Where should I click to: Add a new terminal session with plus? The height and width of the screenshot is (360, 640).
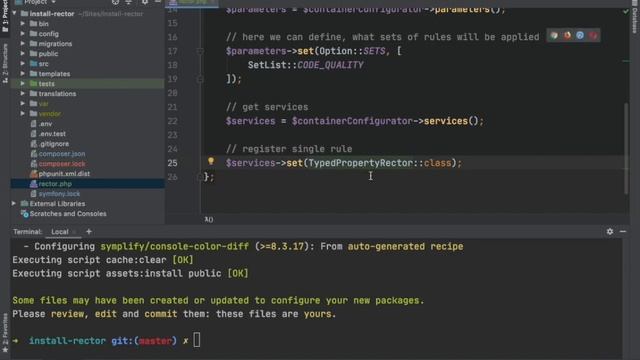point(89,231)
